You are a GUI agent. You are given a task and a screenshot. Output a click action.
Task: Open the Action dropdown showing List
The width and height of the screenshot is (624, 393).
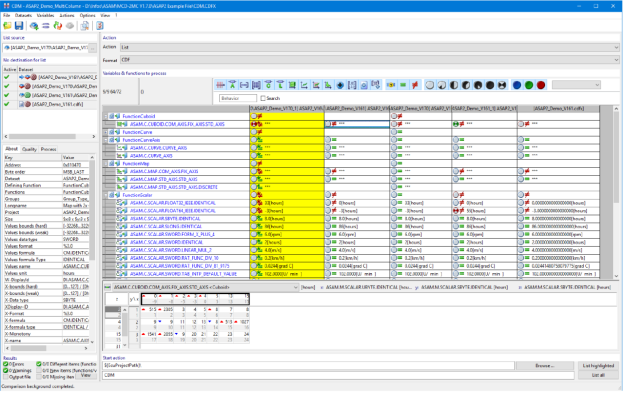[369, 47]
